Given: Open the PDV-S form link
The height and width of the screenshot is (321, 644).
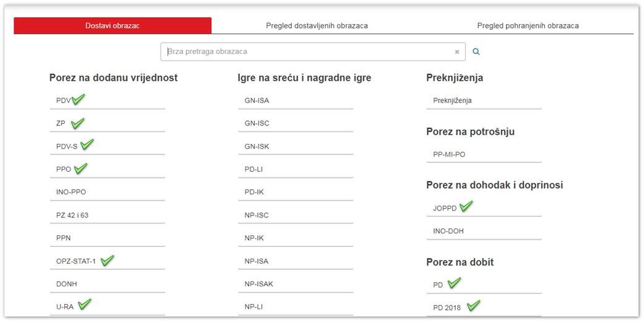Looking at the screenshot, I should pos(67,146).
